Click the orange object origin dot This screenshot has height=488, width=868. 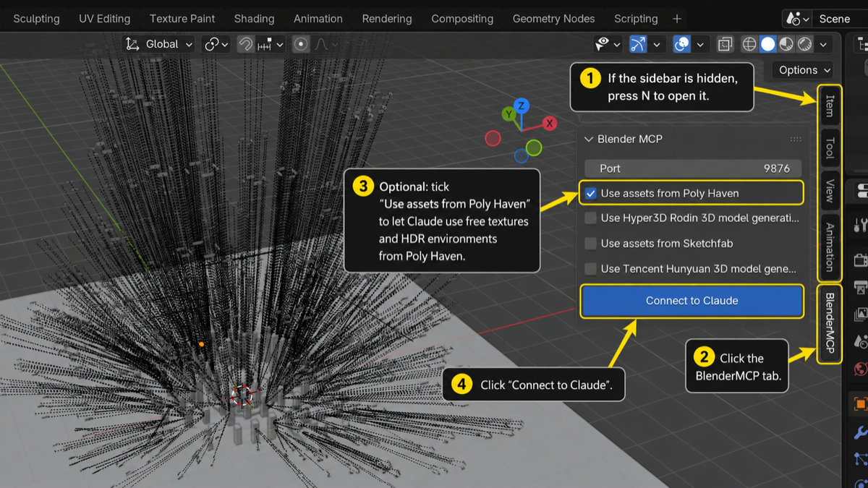(202, 344)
